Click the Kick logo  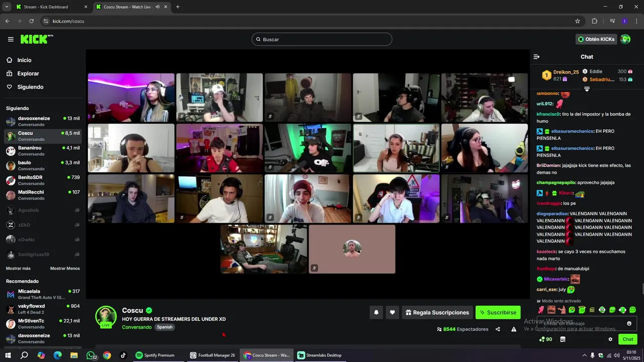[37, 39]
